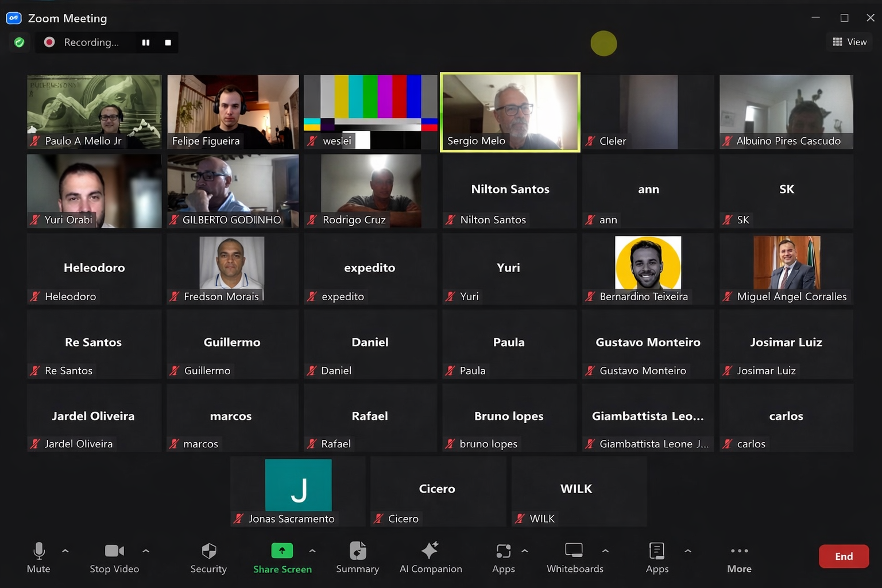Open the Security shield icon
The height and width of the screenshot is (588, 882).
click(x=208, y=551)
